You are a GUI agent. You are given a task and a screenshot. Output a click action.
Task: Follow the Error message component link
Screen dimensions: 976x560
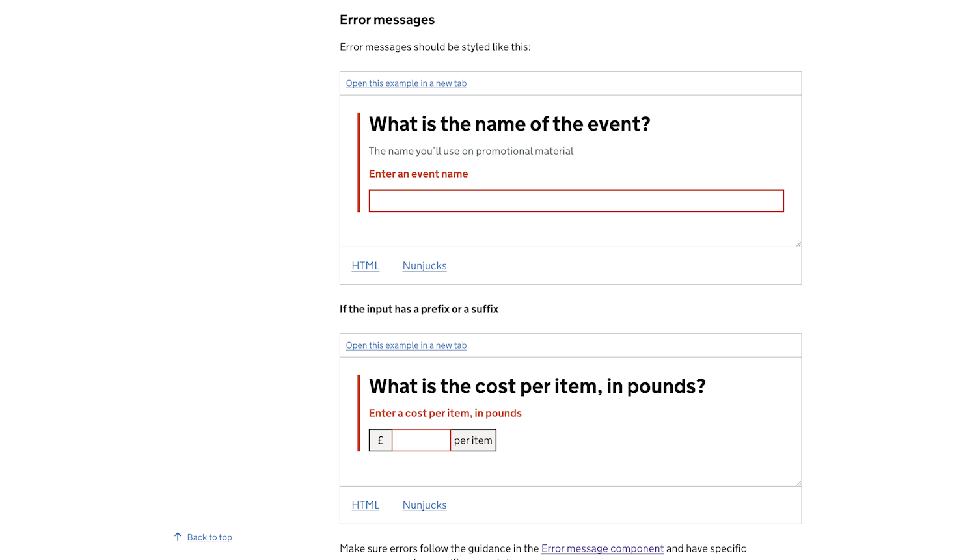tap(602, 548)
